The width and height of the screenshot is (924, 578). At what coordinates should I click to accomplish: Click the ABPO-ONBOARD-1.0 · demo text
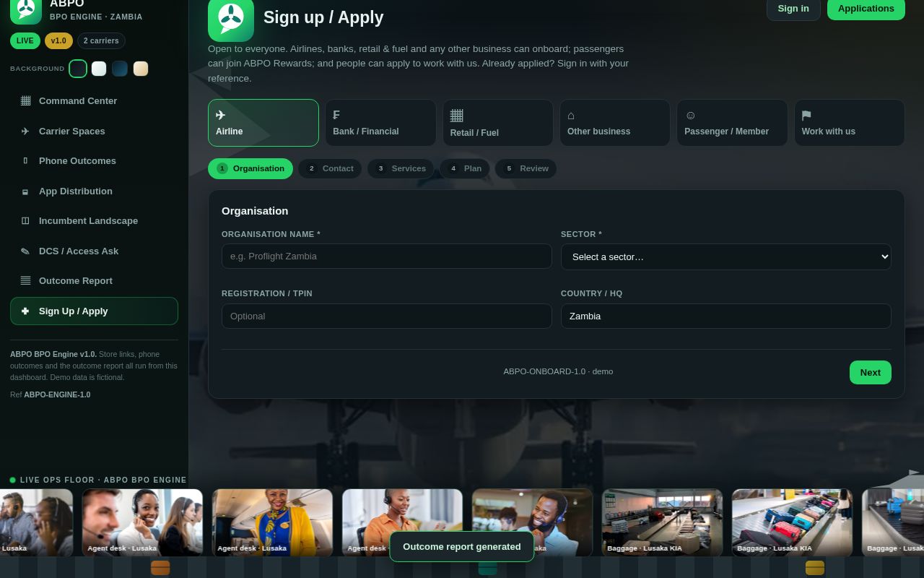point(558,371)
